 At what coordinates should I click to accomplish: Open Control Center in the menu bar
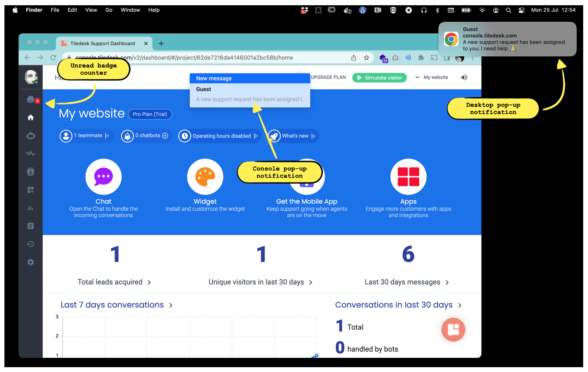pos(522,10)
